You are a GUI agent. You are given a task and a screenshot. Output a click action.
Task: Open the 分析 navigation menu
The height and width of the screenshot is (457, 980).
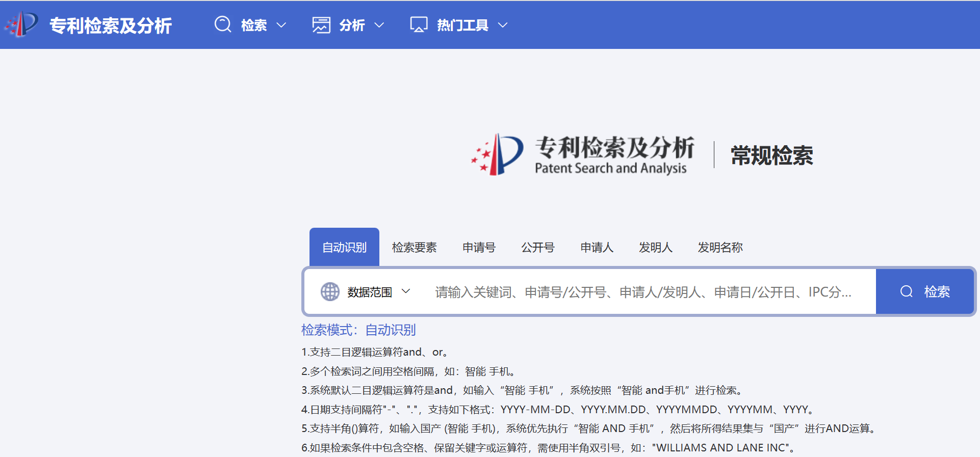click(348, 24)
